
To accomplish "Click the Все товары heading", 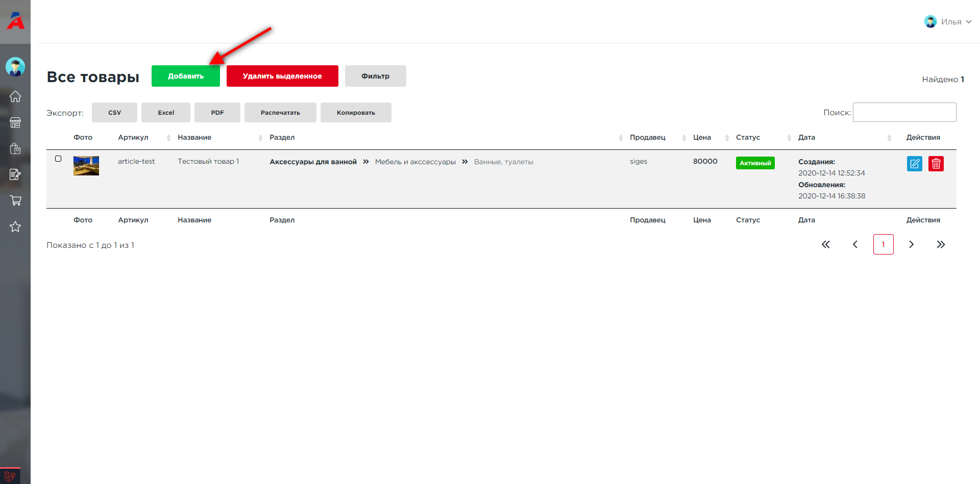I will pyautogui.click(x=93, y=77).
